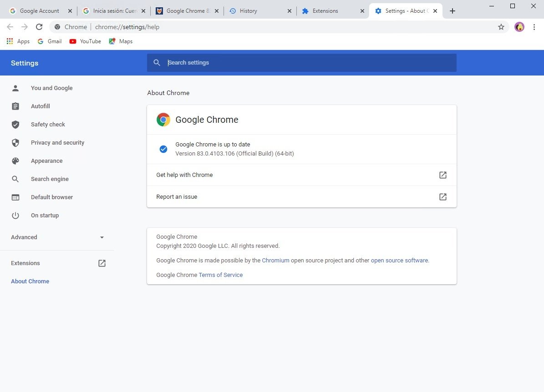This screenshot has width=544, height=392.
Task: Open Autofill settings
Action: coord(40,106)
